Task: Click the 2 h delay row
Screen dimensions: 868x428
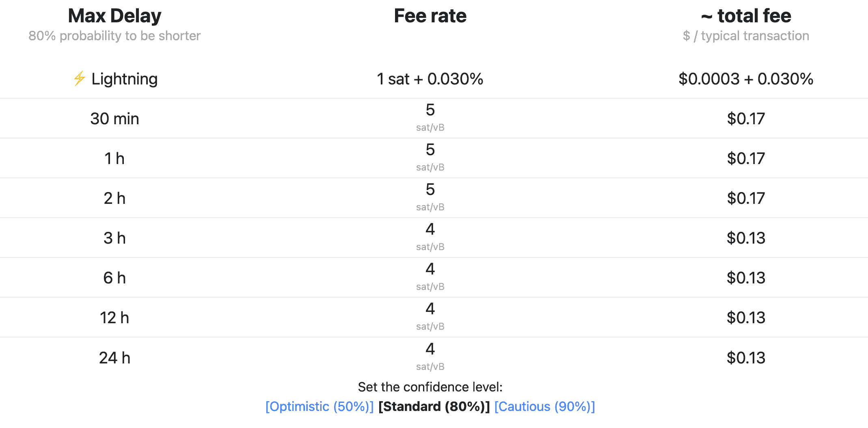Action: [x=114, y=198]
